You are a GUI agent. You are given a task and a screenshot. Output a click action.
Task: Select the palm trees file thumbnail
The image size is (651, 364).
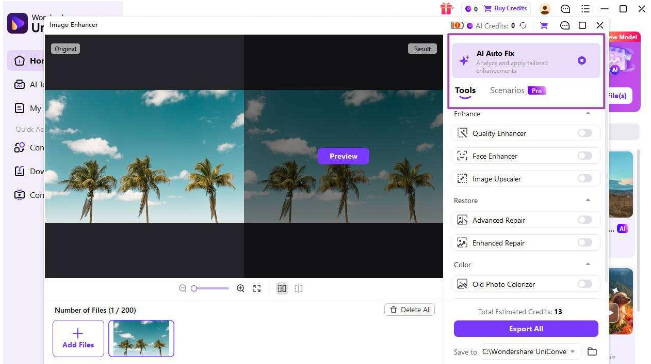pyautogui.click(x=141, y=338)
